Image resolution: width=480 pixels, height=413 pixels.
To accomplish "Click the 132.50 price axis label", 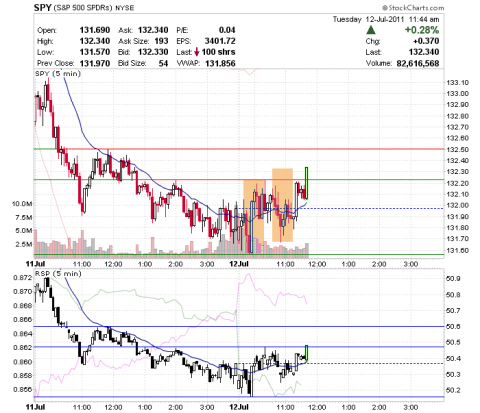I will (x=457, y=149).
